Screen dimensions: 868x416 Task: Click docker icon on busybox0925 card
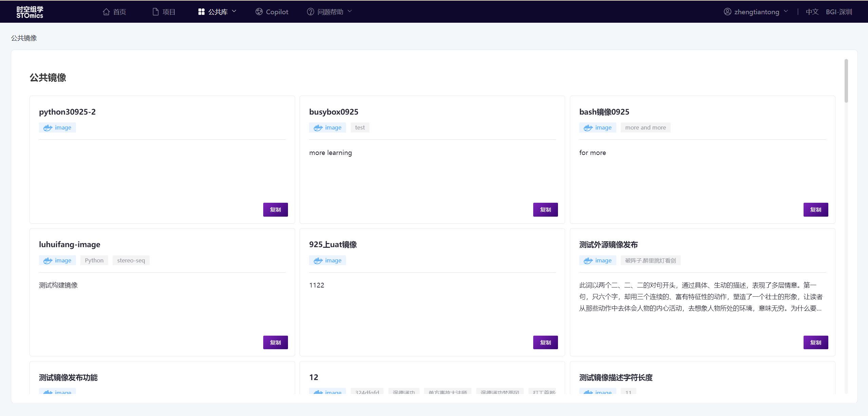pos(318,128)
